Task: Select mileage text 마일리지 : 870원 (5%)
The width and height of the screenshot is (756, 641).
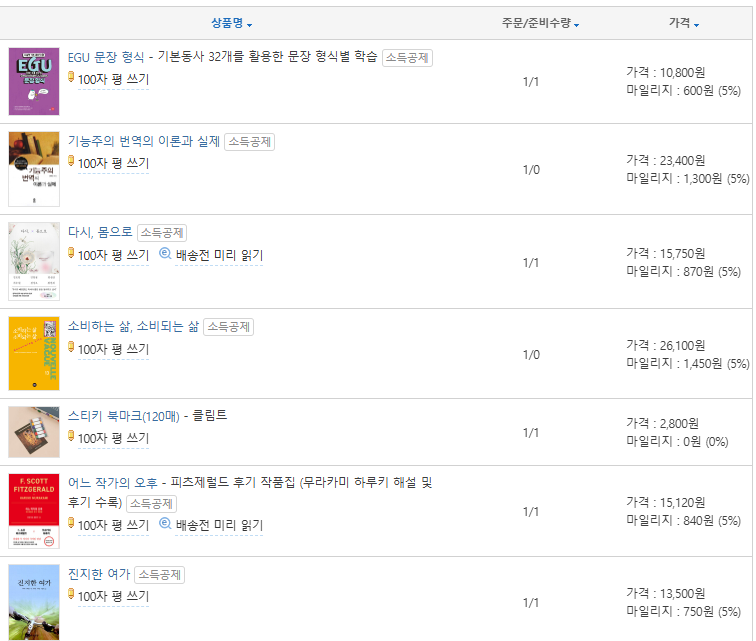Action: click(x=683, y=272)
